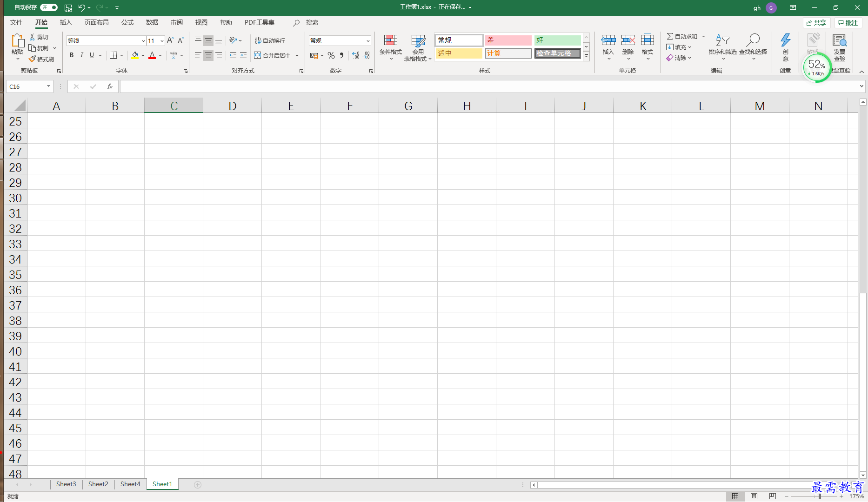
Task: Collapse the ribbon with the chevron
Action: coord(861,72)
